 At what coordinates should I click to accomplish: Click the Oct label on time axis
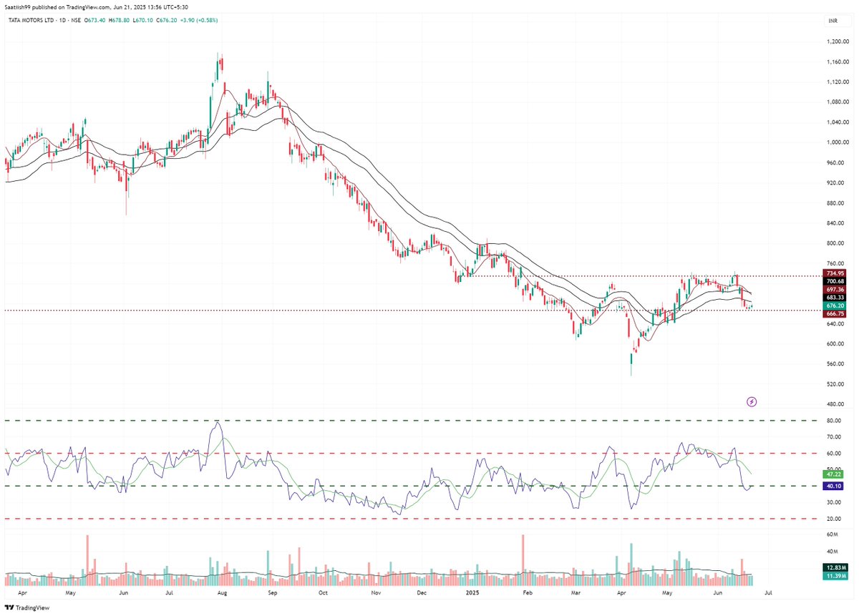click(323, 593)
